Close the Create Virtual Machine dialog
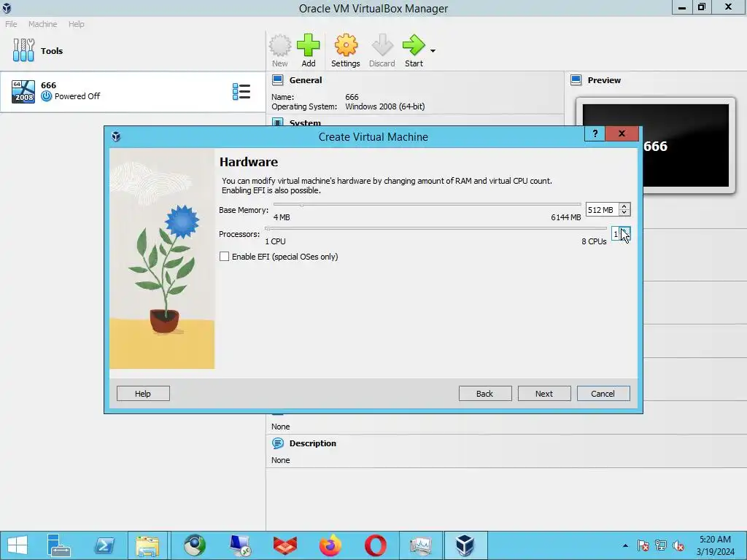The height and width of the screenshot is (560, 747). coord(622,134)
